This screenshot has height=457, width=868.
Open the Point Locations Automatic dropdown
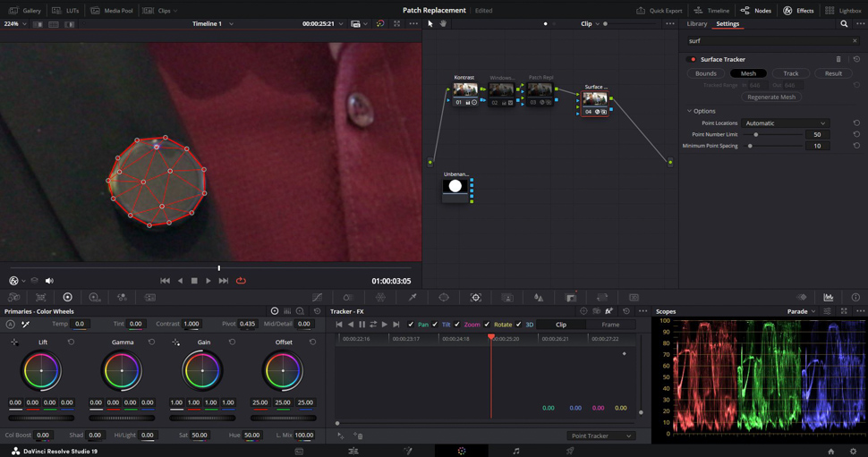(x=785, y=123)
